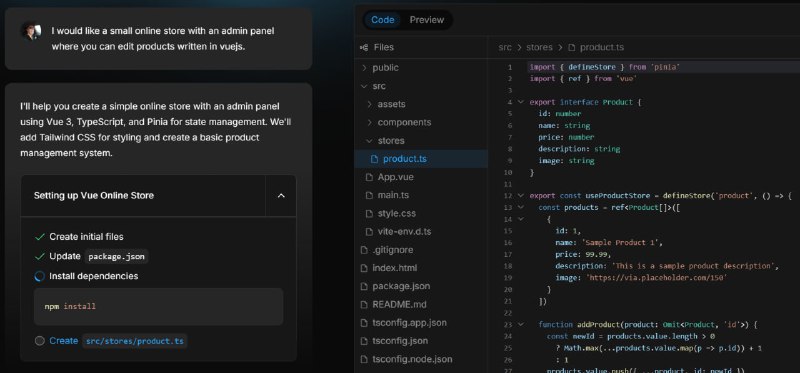Open src/stores/product.ts link in steps
Screen dimensions: 800x373
point(135,341)
